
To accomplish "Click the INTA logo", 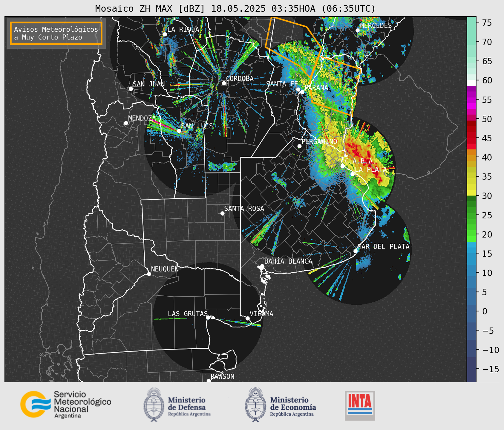I will tap(360, 405).
